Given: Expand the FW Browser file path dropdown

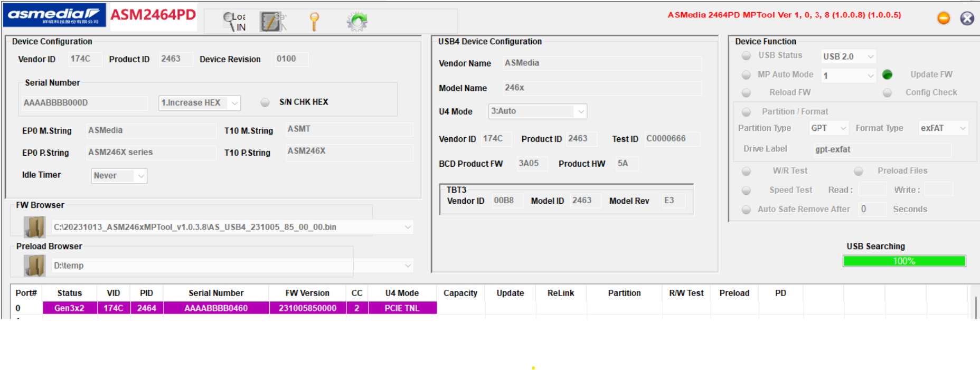Looking at the screenshot, I should [x=408, y=227].
